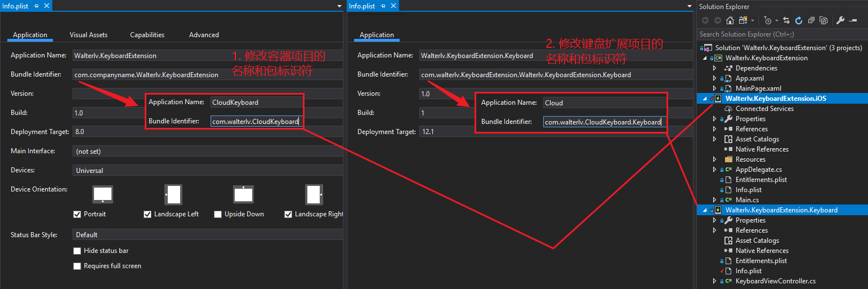Screen dimensions: 868x289
Task: Switch to the Capabilities tab
Action: [147, 35]
